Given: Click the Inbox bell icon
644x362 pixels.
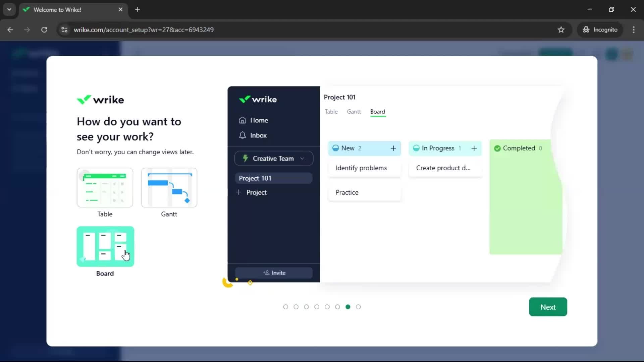Looking at the screenshot, I should point(243,135).
